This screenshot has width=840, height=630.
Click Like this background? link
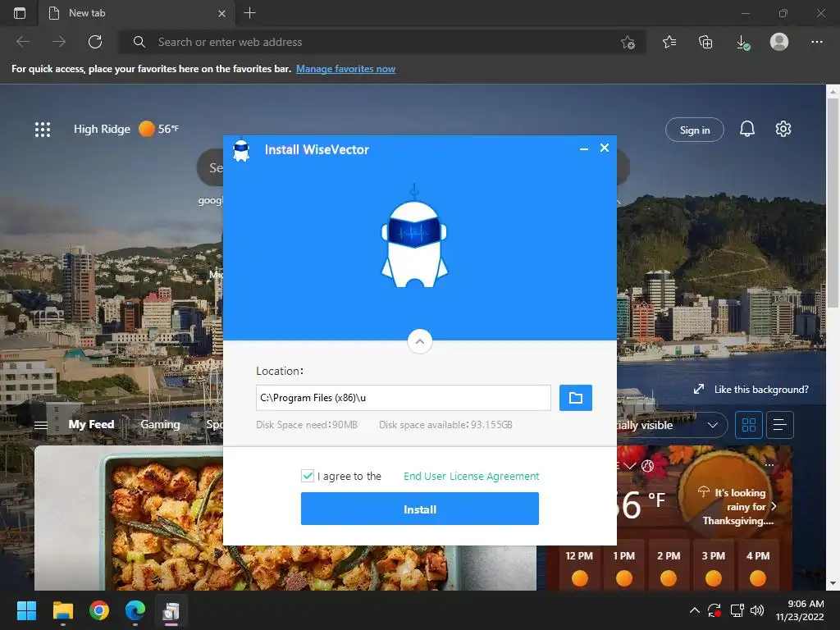click(751, 390)
